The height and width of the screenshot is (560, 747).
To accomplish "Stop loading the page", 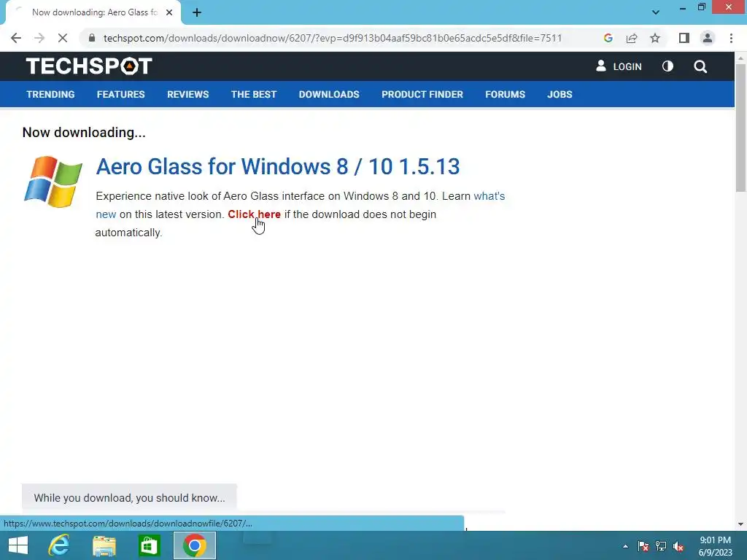I will click(x=63, y=38).
